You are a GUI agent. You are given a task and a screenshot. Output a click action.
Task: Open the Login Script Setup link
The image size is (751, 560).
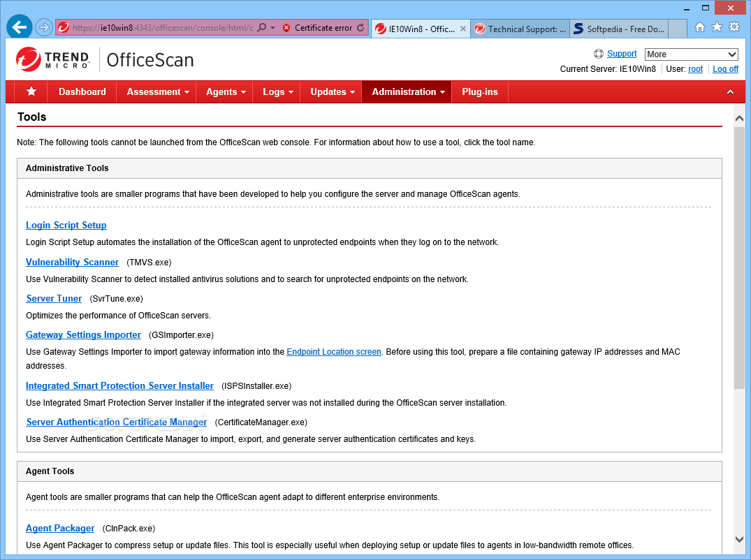click(x=66, y=225)
